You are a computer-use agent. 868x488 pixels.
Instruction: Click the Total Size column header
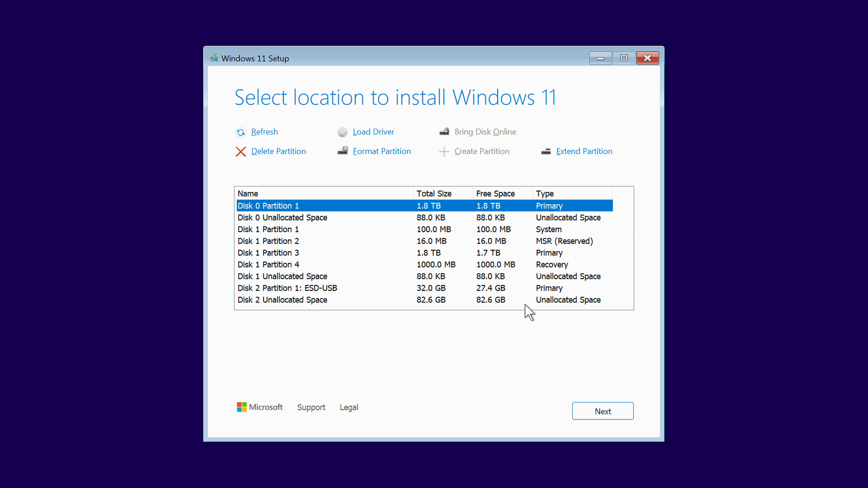tap(443, 194)
